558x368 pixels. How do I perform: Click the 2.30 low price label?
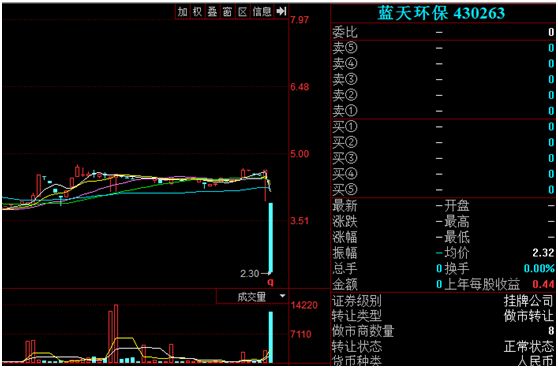tap(251, 274)
